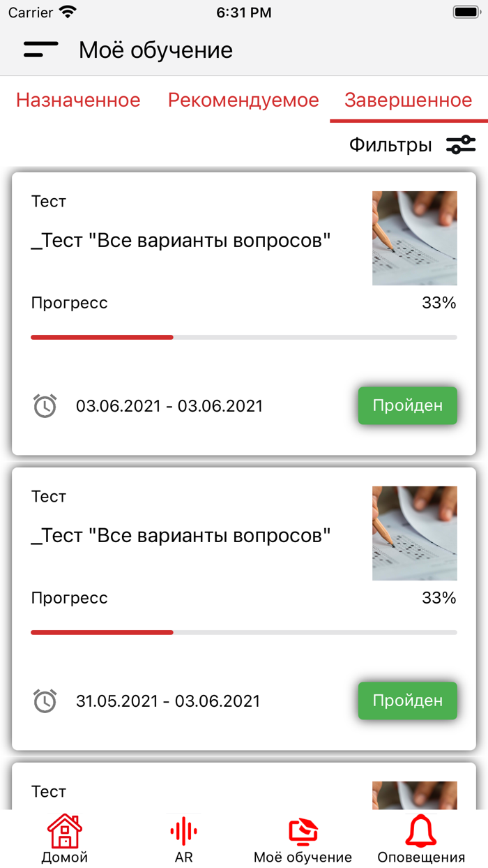The width and height of the screenshot is (488, 868).
Task: Open the Оповещения bell icon
Action: pyautogui.click(x=420, y=830)
